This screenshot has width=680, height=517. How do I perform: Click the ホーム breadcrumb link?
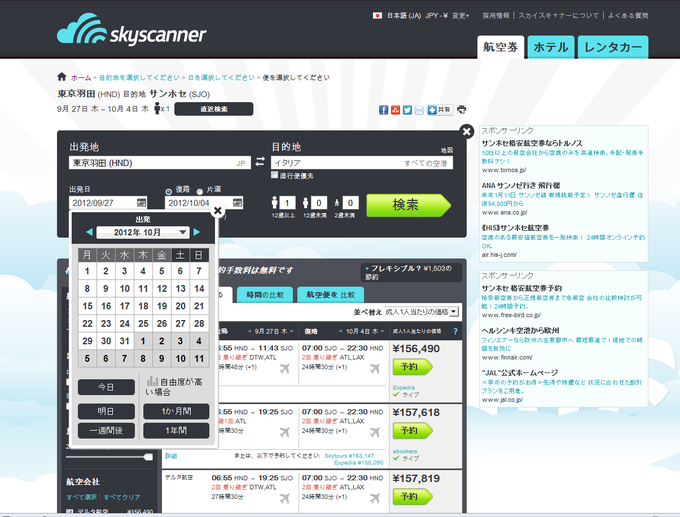click(81, 78)
